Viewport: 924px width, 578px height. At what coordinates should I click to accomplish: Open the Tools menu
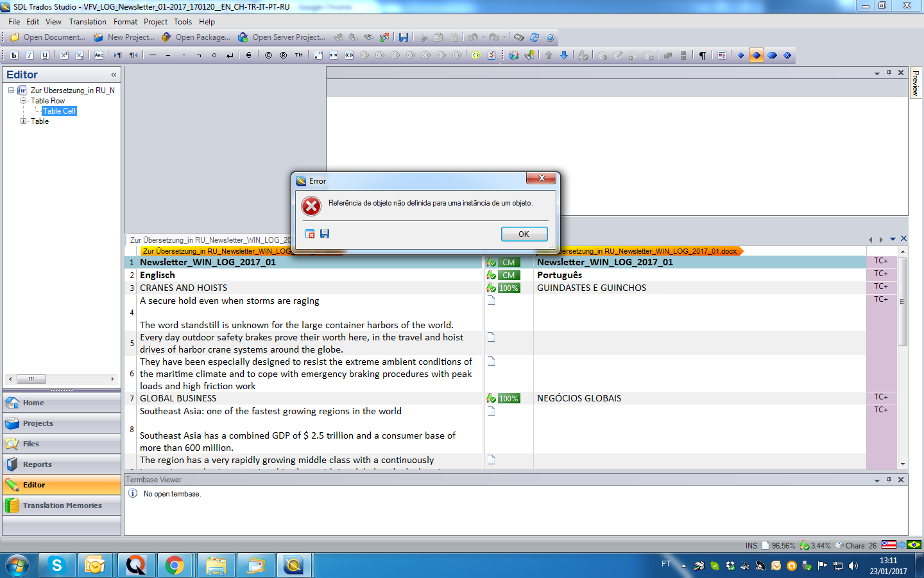[183, 21]
